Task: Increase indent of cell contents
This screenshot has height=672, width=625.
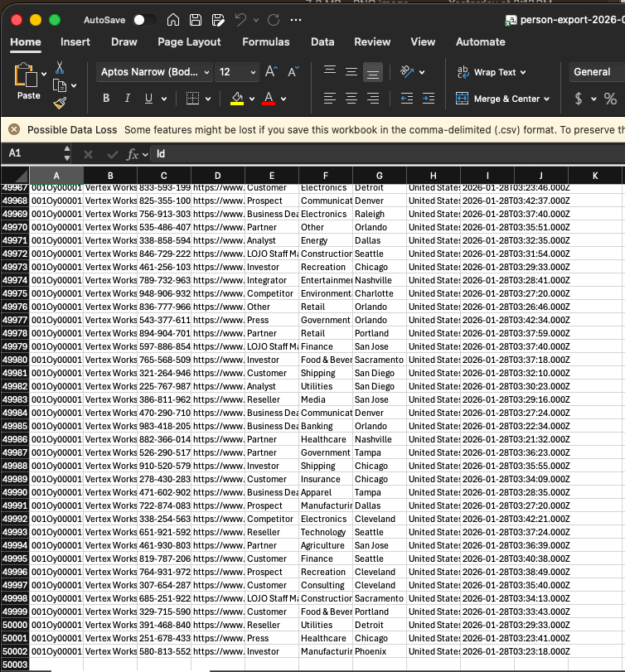Action: (x=429, y=99)
